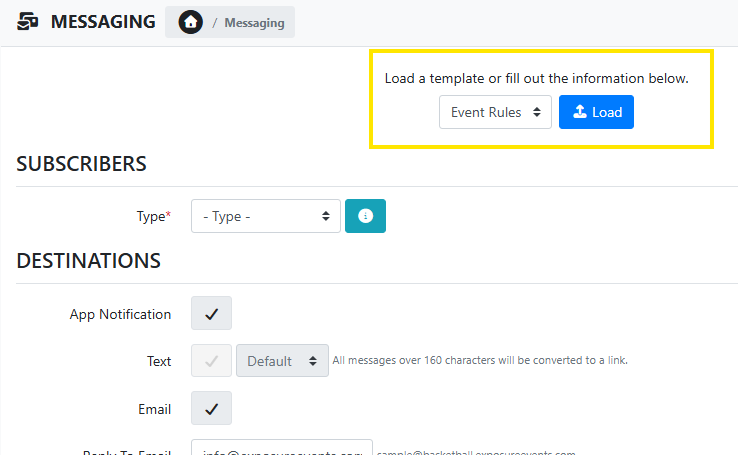Viewport: 738px width, 455px height.
Task: Expand the subscriber Type dropdown
Action: click(265, 216)
